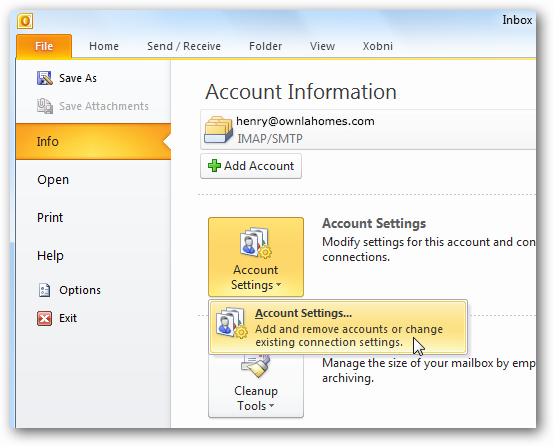Expand the Account Settings dropdown button
554x446 pixels.
[x=256, y=257]
